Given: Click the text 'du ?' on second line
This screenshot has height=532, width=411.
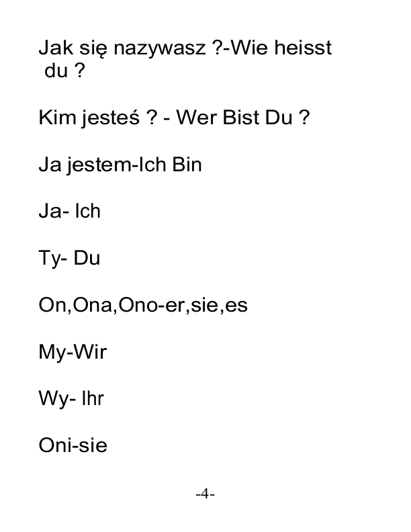Looking at the screenshot, I should [64, 71].
